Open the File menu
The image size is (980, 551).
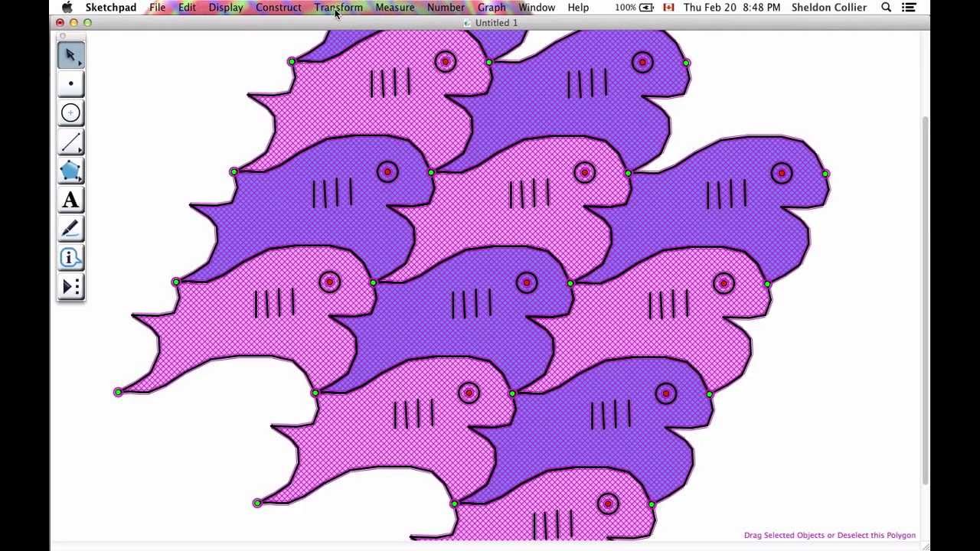pyautogui.click(x=157, y=8)
